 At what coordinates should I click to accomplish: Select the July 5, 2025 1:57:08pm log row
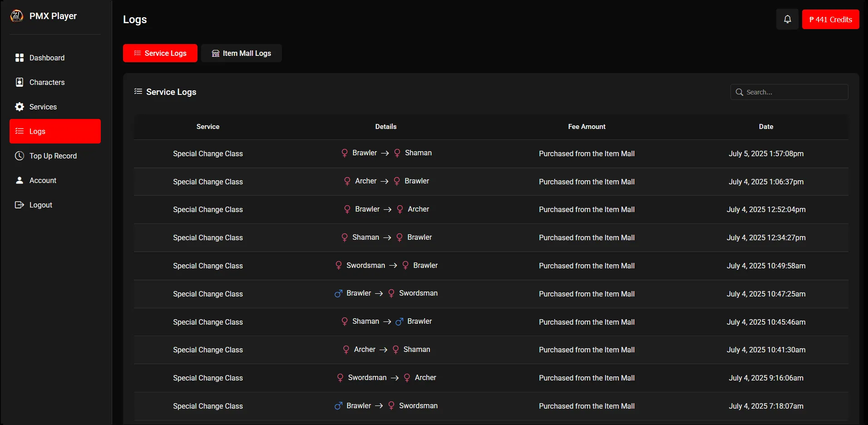[491, 153]
